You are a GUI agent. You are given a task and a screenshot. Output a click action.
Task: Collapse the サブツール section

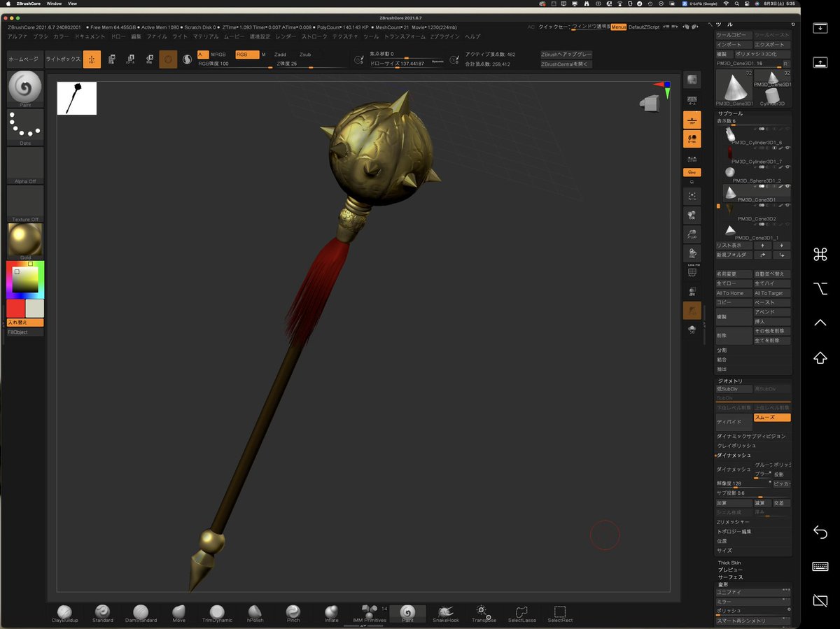(x=730, y=113)
